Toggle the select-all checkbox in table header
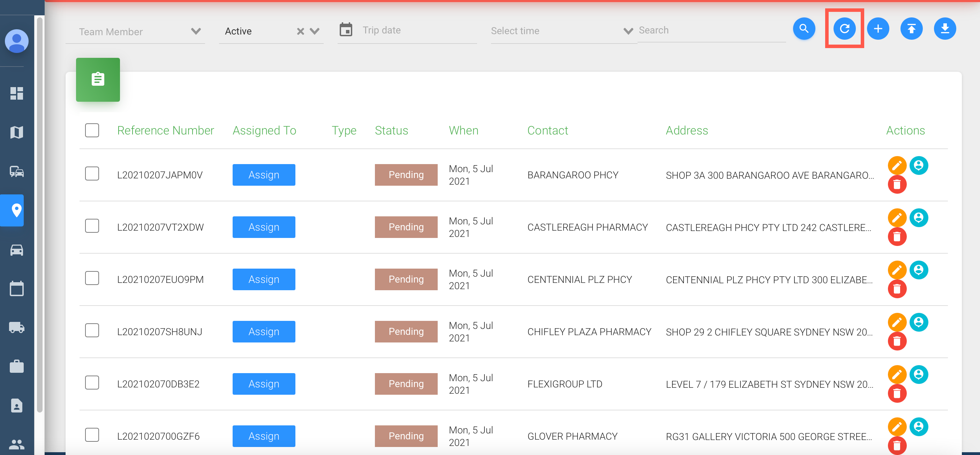Viewport: 980px width, 455px height. point(92,130)
